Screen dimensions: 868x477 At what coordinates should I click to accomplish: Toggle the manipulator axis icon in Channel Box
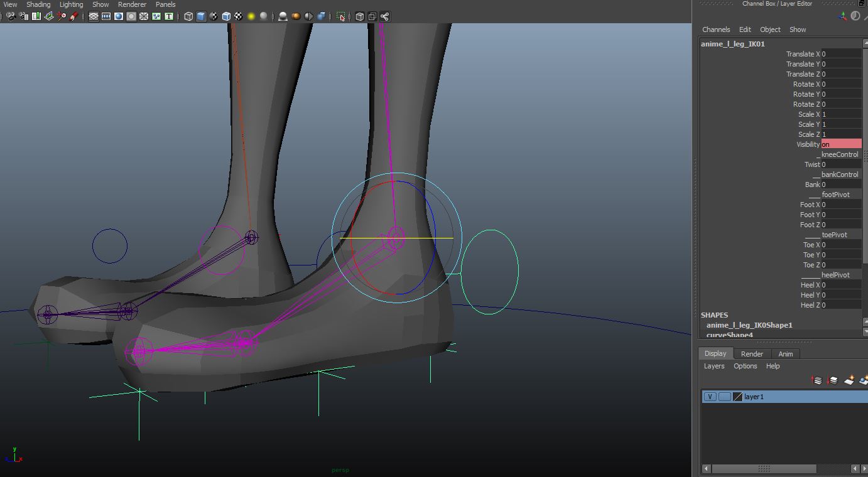[842, 16]
